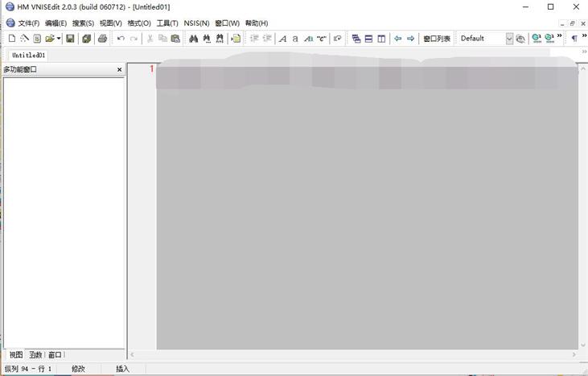Click the Redo arrow icon
Screen dimensions: 588x376
pyautogui.click(x=134, y=39)
